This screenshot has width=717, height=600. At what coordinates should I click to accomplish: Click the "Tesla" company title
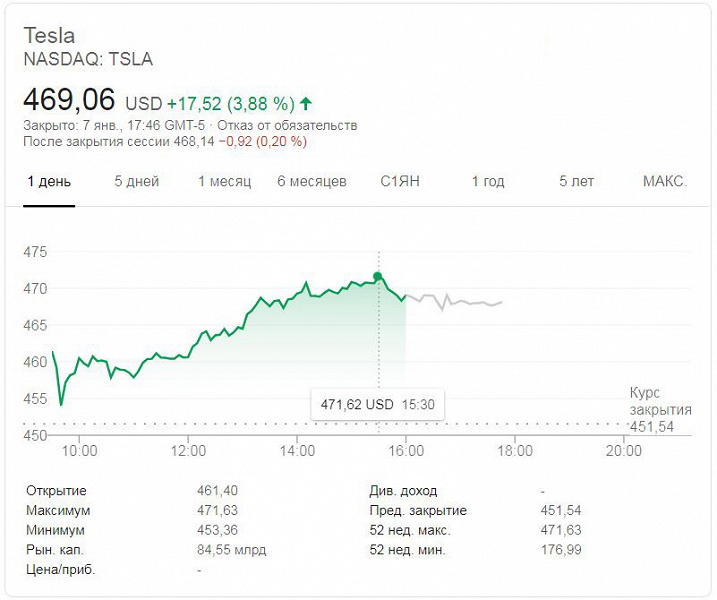[x=49, y=36]
